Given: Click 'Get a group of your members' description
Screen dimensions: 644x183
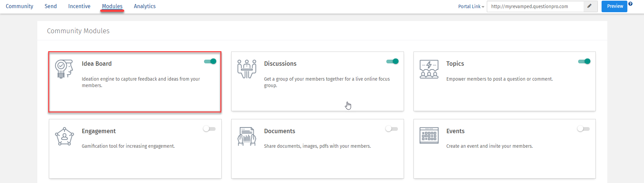Looking at the screenshot, I should 327,82.
